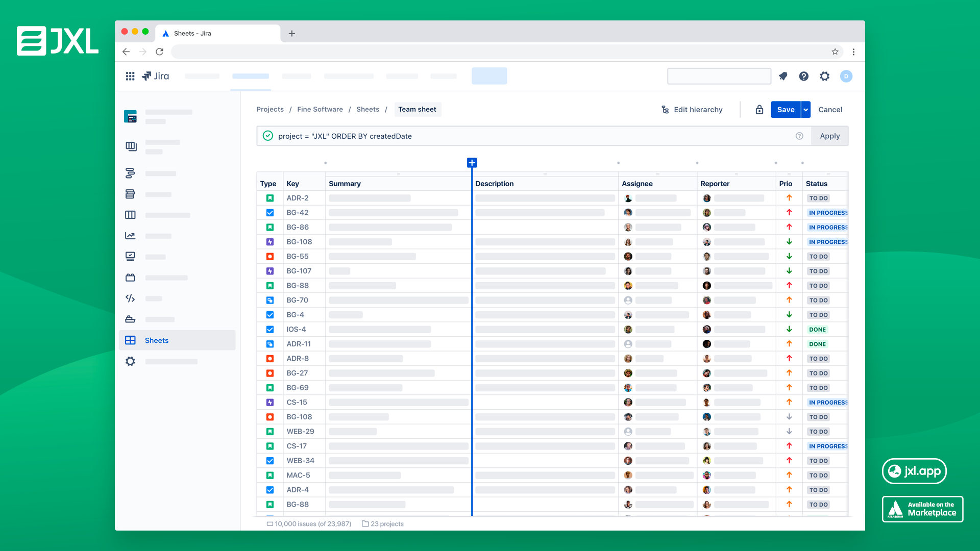Viewport: 980px width, 551px height.
Task: Click the notifications icon in header
Action: (x=783, y=76)
